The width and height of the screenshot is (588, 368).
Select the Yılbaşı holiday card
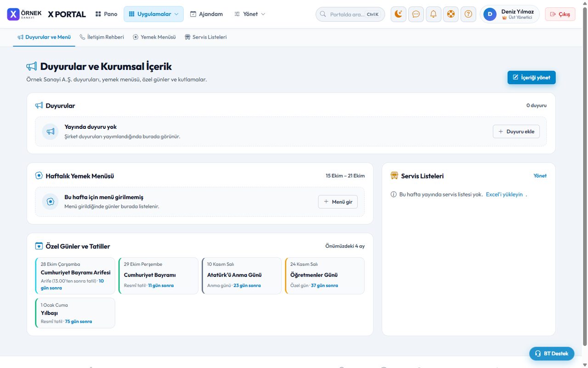pos(75,313)
